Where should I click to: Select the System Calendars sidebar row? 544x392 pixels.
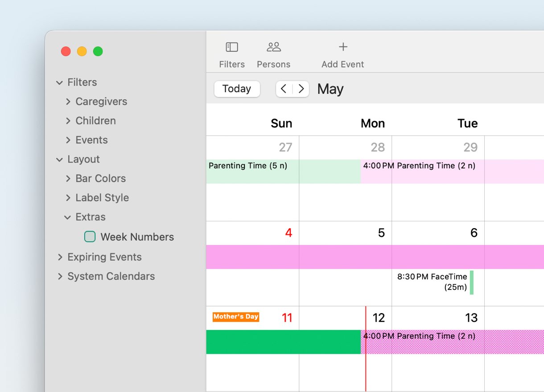111,276
